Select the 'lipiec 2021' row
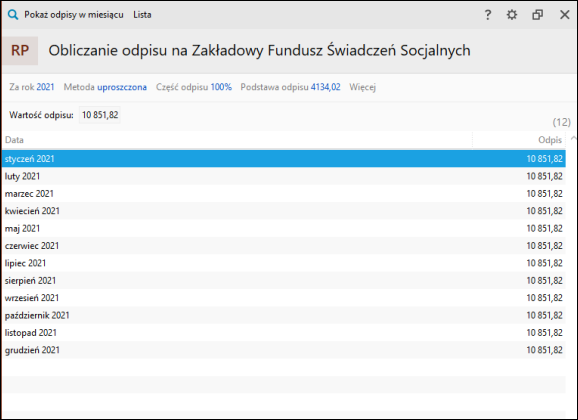578x420 pixels. 284,263
